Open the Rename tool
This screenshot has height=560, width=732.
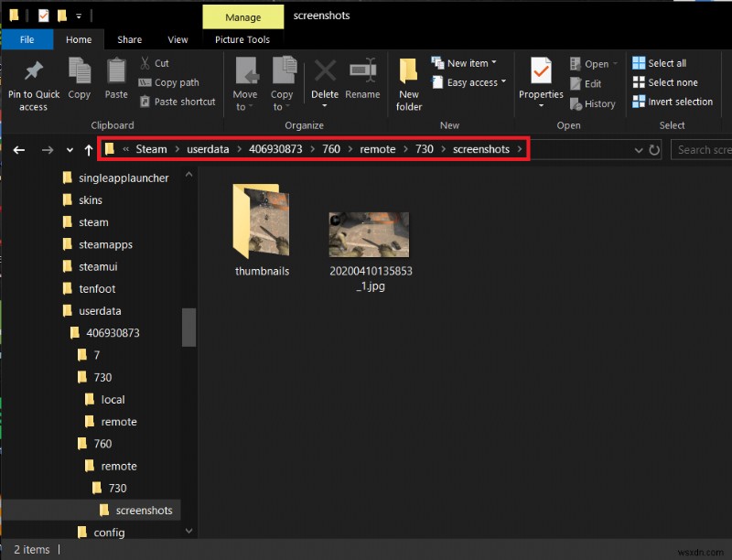362,82
